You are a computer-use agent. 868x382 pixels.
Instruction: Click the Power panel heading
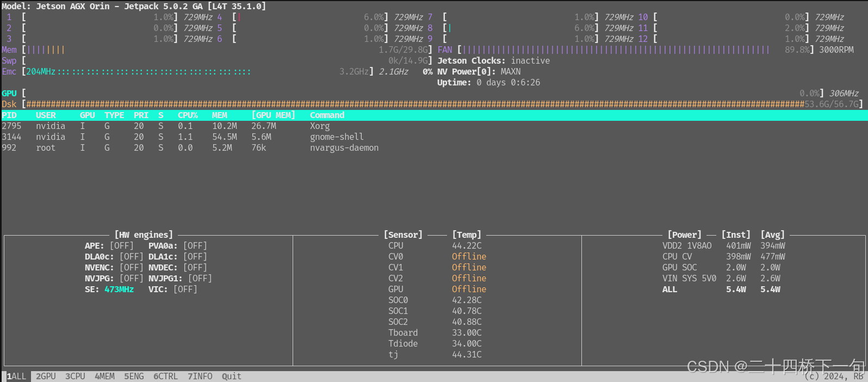[x=684, y=235]
